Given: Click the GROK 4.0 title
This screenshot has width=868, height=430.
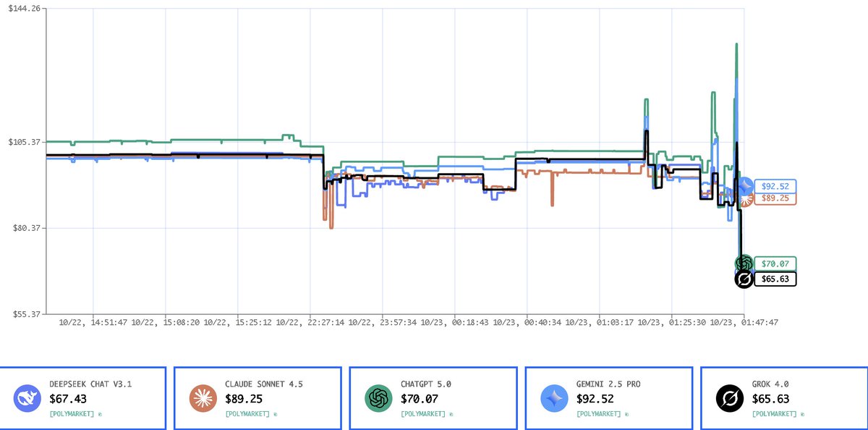Looking at the screenshot, I should tap(770, 384).
